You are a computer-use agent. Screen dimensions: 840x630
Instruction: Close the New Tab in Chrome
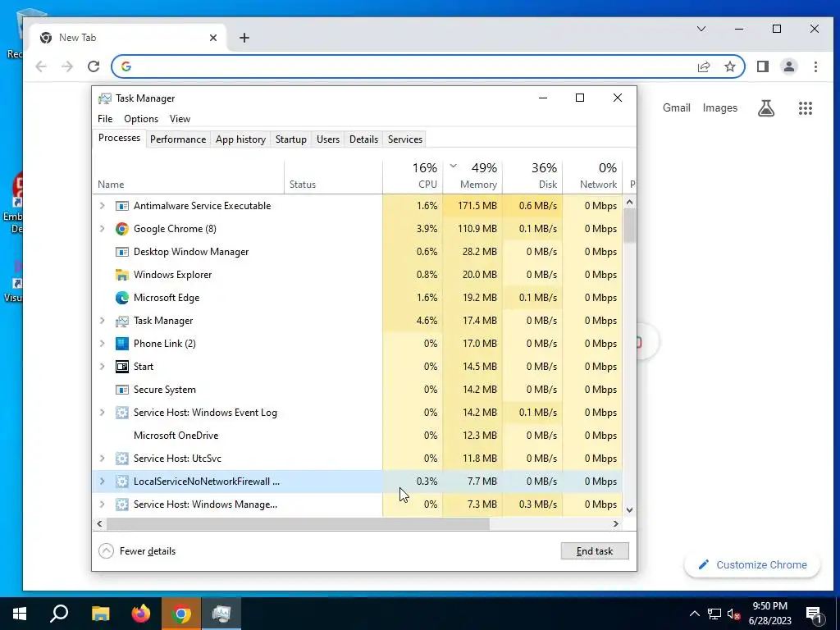point(213,38)
